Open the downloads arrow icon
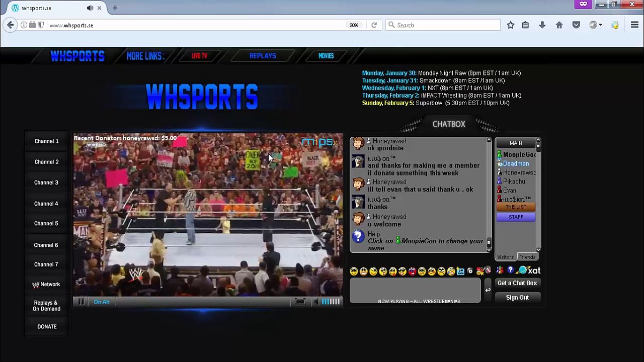 point(542,25)
